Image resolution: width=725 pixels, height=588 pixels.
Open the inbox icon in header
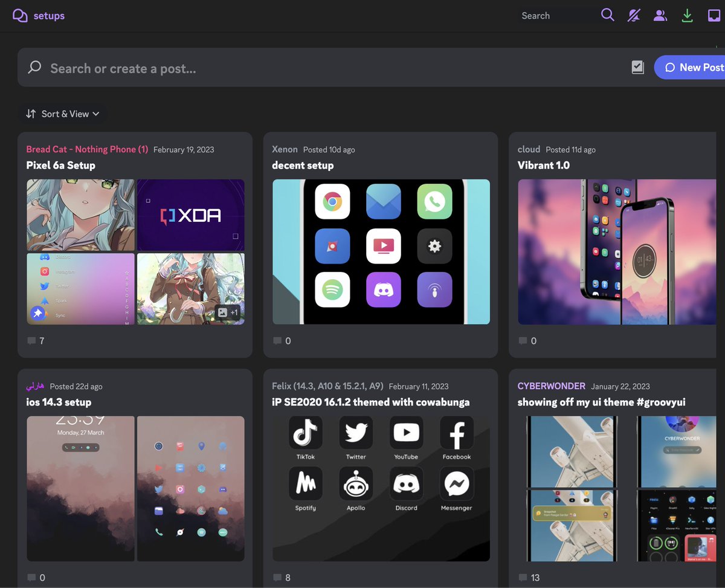pyautogui.click(x=714, y=16)
